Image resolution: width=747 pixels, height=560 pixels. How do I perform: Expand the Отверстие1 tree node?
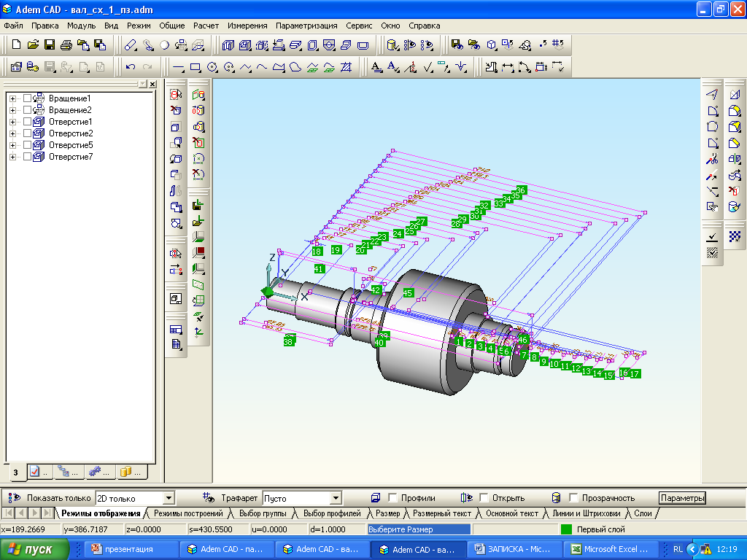coord(13,122)
